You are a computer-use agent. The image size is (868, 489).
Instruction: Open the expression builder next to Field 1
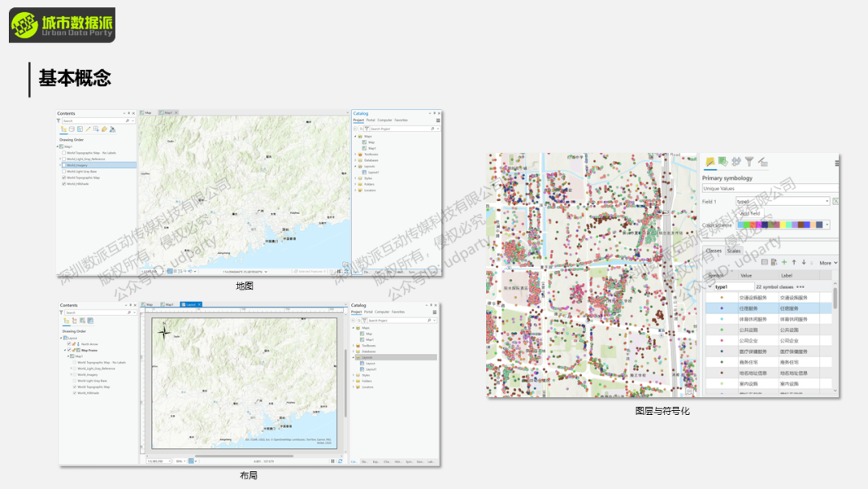836,201
